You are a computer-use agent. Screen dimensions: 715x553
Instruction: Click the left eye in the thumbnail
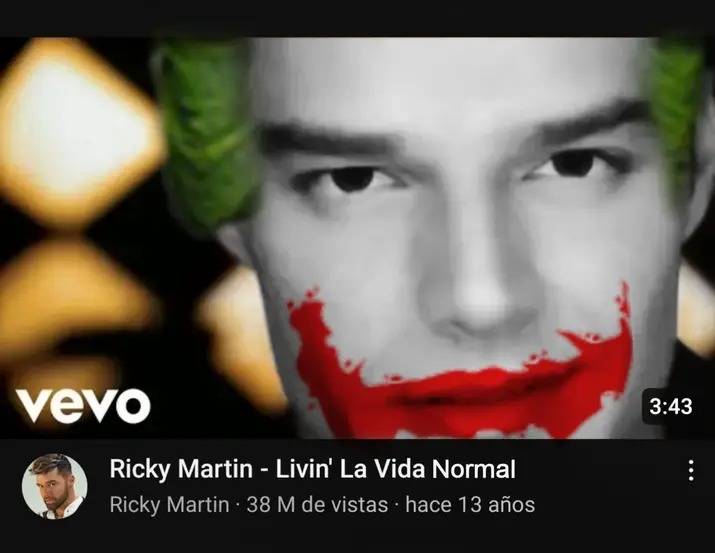click(351, 180)
